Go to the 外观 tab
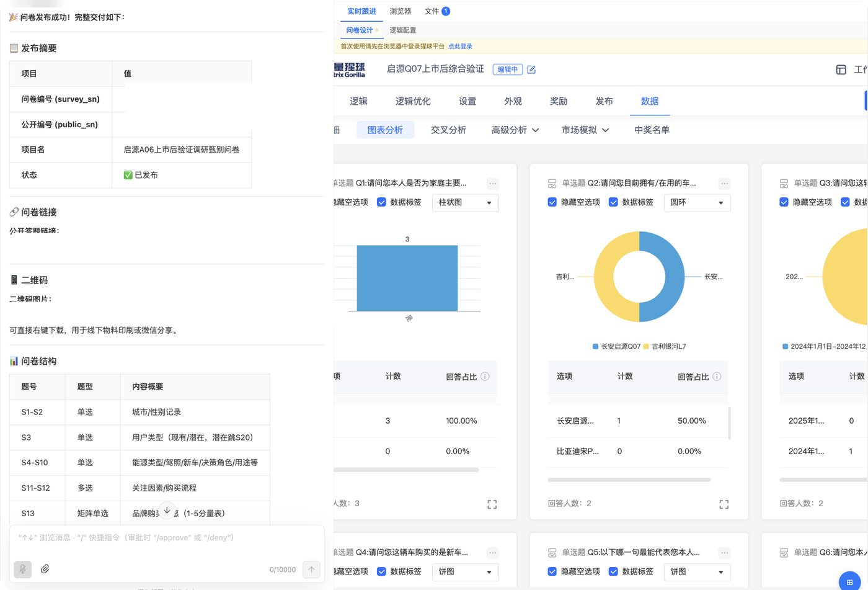The width and height of the screenshot is (868, 590). pos(513,101)
